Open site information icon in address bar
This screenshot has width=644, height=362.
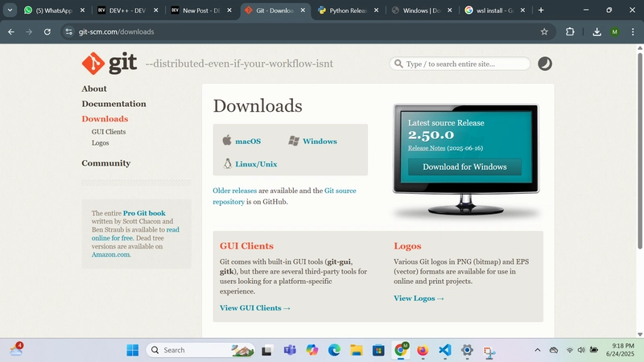pos(68,31)
